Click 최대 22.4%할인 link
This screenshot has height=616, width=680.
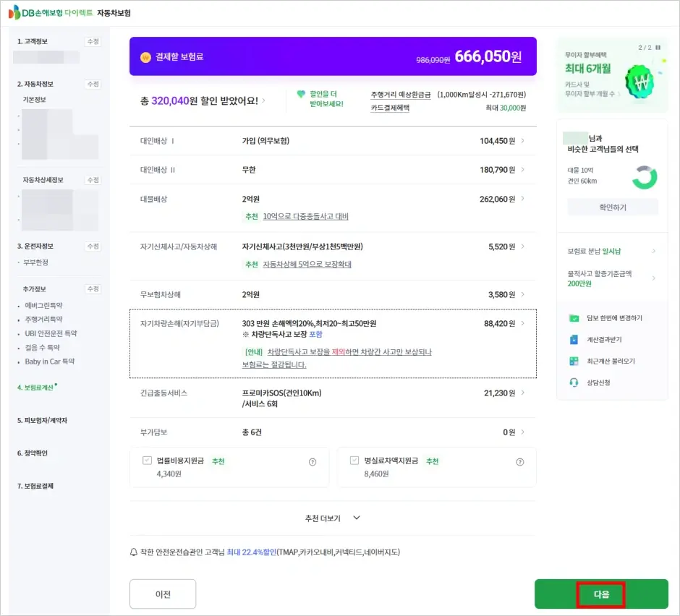252,552
